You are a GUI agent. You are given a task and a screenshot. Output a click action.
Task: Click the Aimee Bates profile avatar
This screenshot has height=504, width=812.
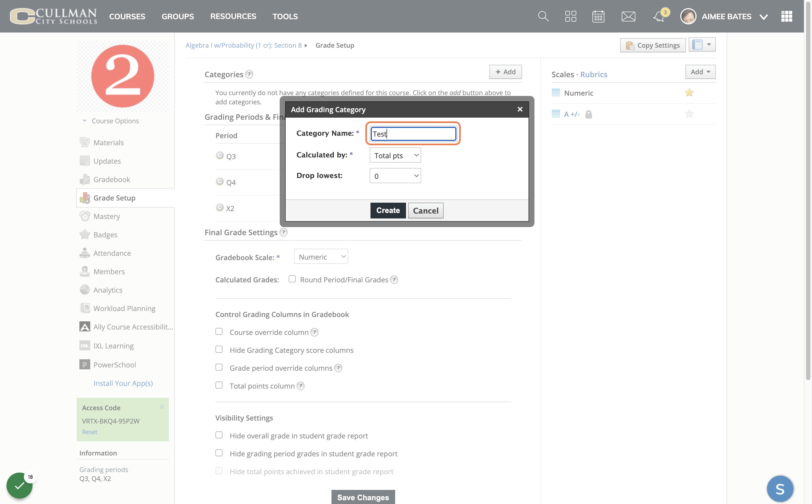[x=688, y=16]
